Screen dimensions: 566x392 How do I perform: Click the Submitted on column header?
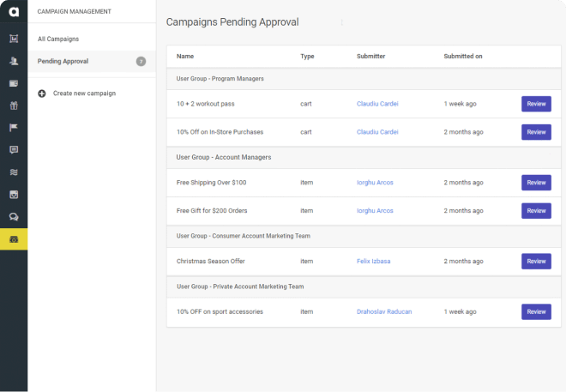[x=462, y=57]
